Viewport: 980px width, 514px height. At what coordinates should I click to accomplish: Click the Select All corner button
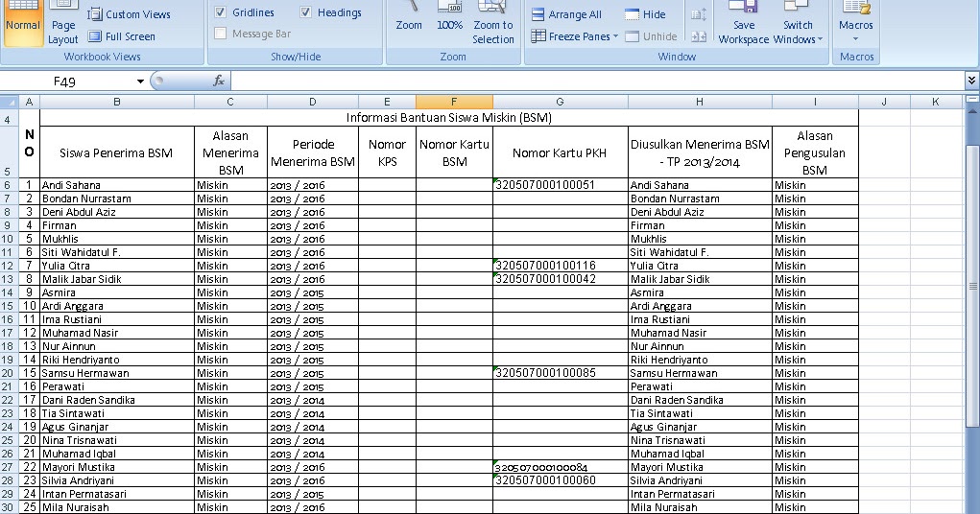(x=8, y=102)
